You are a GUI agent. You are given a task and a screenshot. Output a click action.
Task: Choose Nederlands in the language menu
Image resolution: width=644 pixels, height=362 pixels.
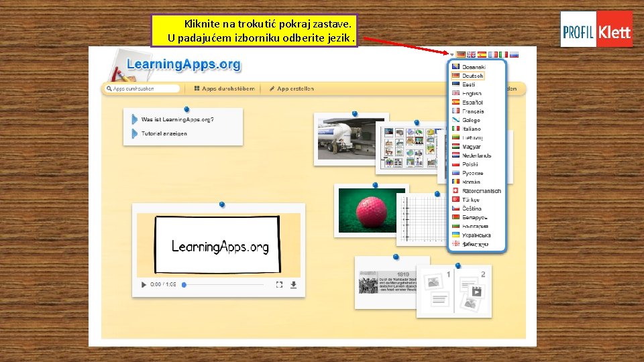[472, 156]
